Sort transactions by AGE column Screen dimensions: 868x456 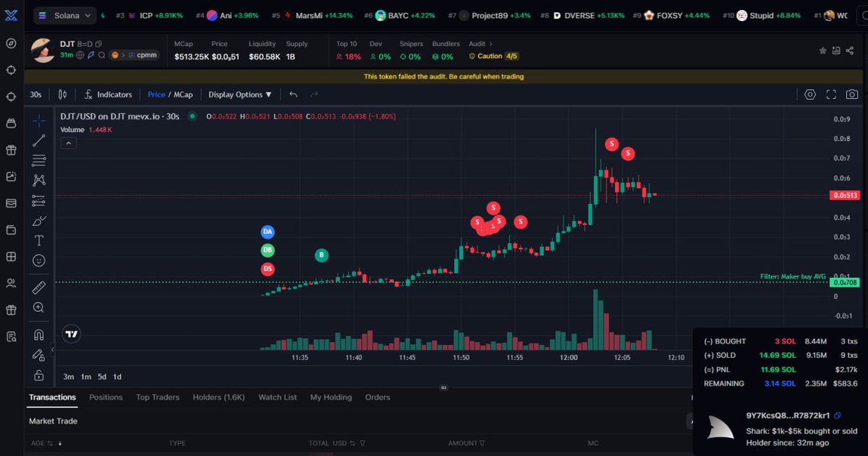pos(46,443)
